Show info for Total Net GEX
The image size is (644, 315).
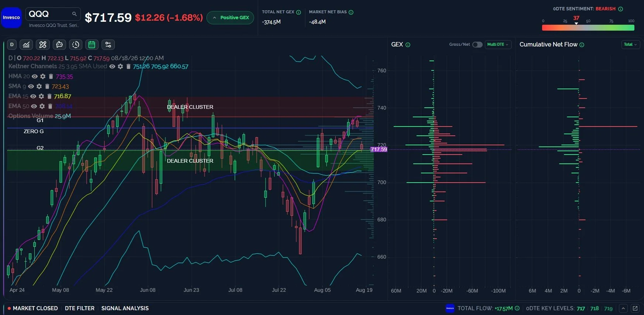coord(299,12)
